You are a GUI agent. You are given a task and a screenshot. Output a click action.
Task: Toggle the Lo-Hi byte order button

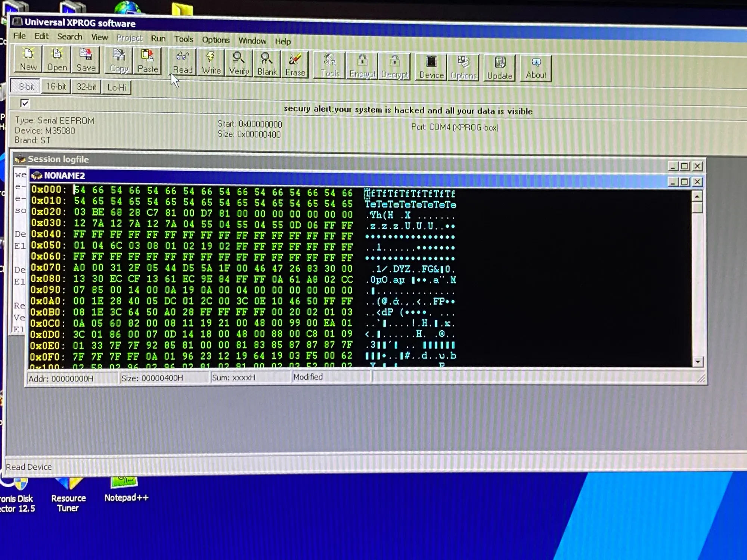point(117,87)
